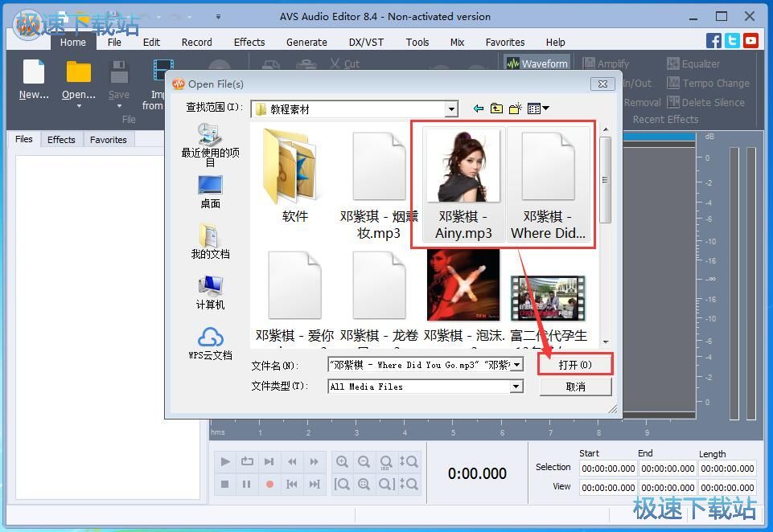
Task: Open the Delete Silence effect
Action: [x=706, y=102]
